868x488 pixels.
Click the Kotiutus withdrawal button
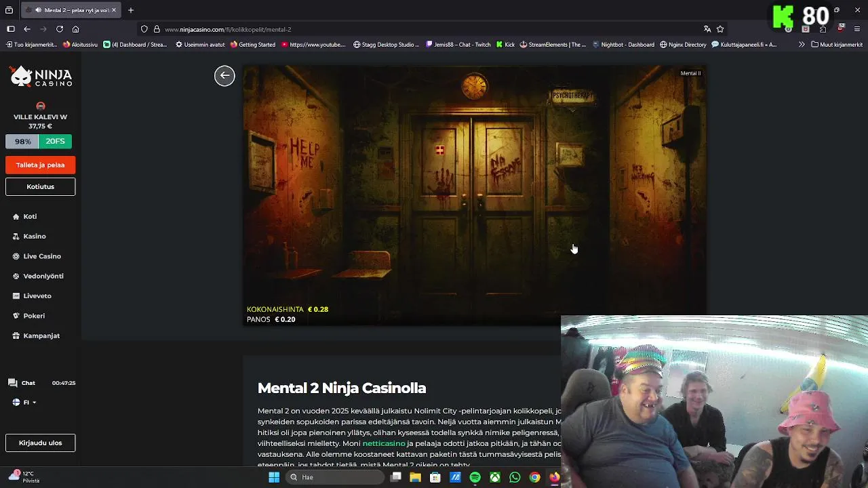pyautogui.click(x=41, y=186)
